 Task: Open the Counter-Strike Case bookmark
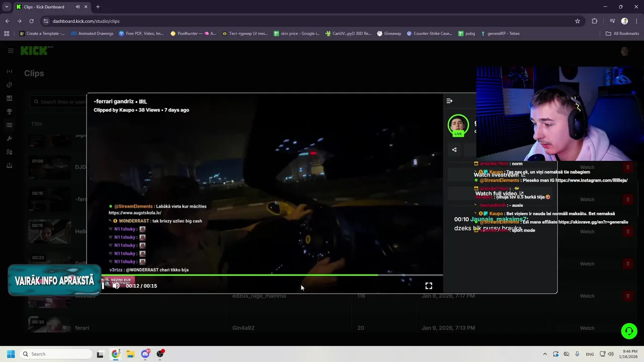click(x=429, y=34)
